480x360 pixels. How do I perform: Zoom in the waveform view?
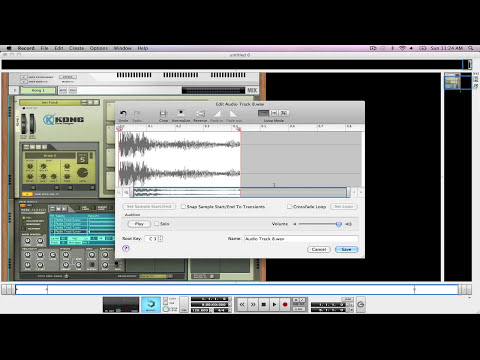[126, 192]
